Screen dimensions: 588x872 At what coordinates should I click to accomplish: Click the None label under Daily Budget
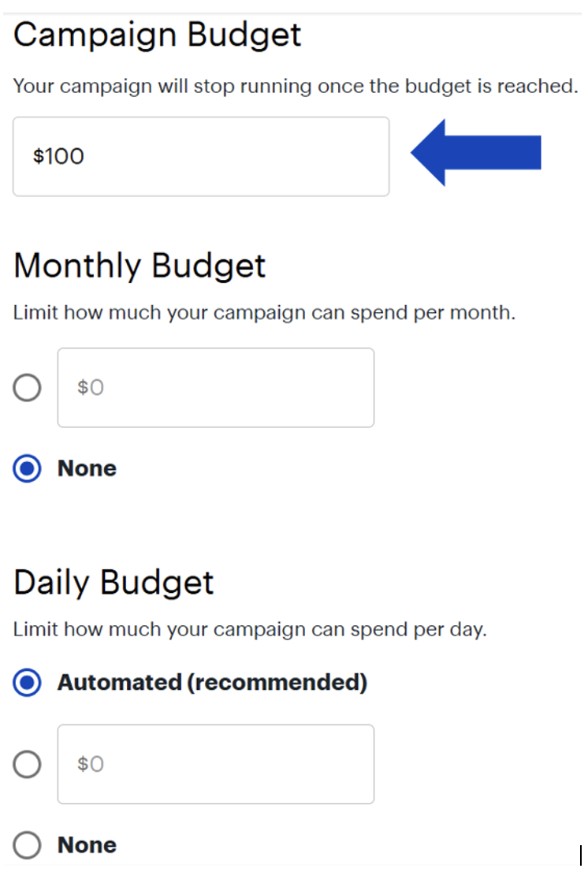coord(87,845)
